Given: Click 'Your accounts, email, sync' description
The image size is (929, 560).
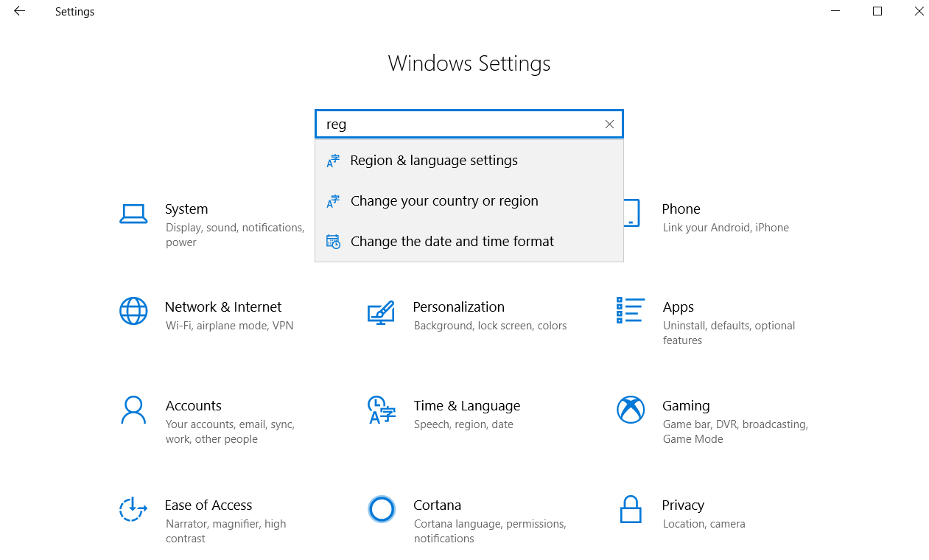Looking at the screenshot, I should coord(230,432).
